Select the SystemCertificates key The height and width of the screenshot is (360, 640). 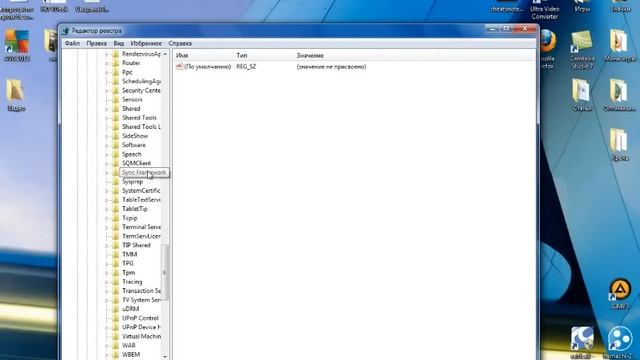141,191
